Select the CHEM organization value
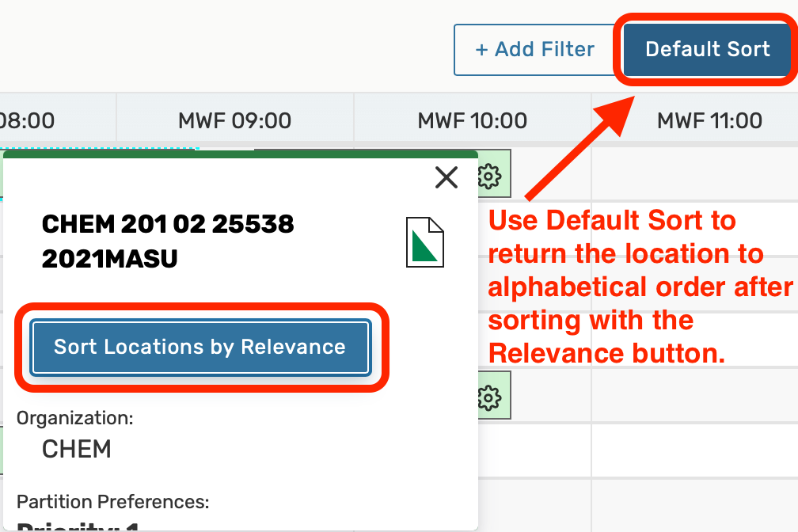Screen dimensions: 798x532 (x=76, y=449)
